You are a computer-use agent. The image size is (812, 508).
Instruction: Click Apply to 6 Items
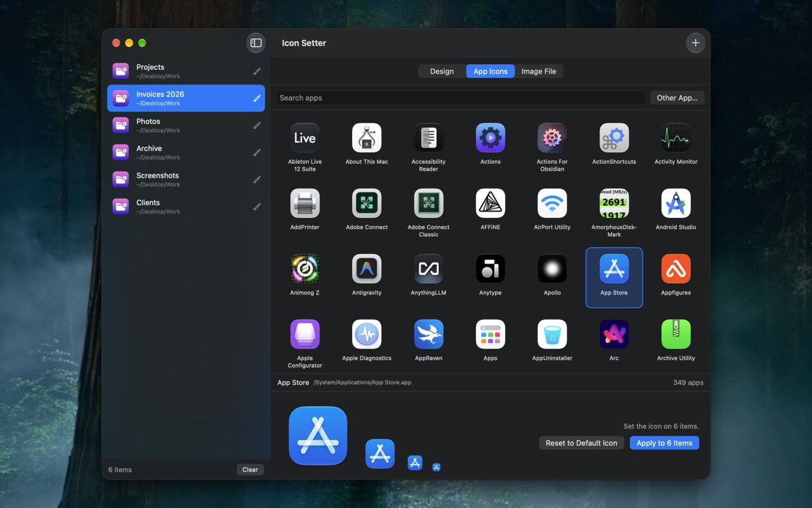click(x=664, y=443)
